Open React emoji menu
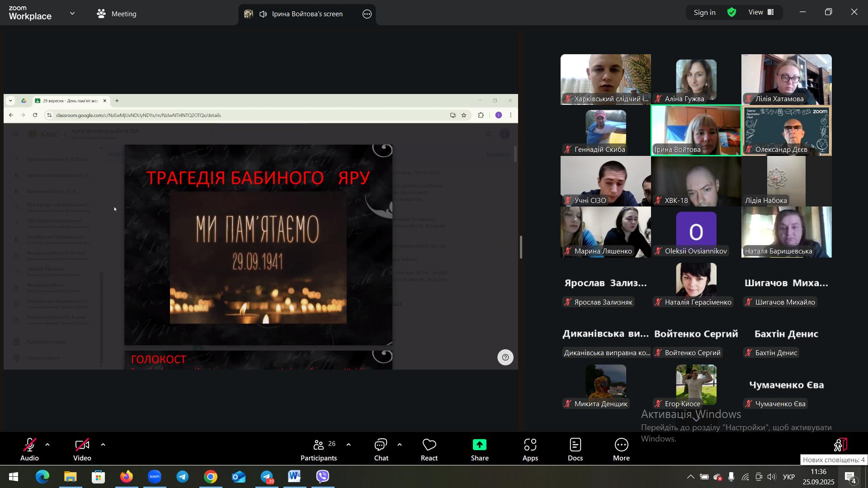 pyautogui.click(x=429, y=450)
